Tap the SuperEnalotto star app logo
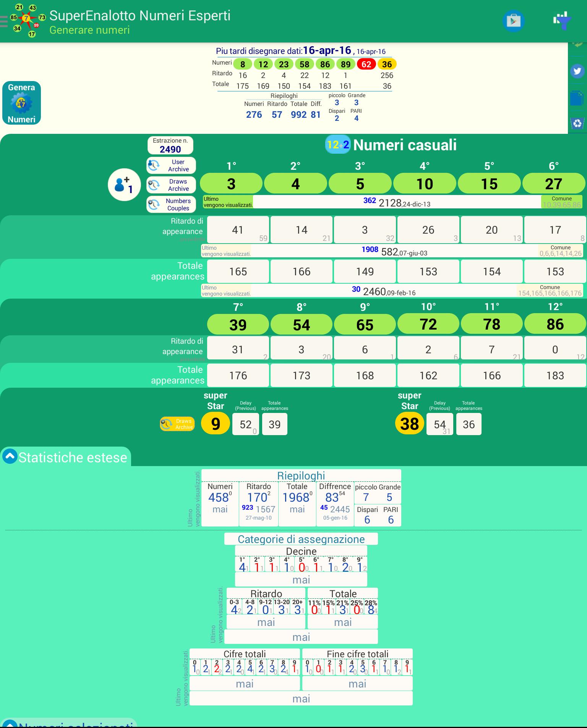The height and width of the screenshot is (728, 587). (x=28, y=20)
